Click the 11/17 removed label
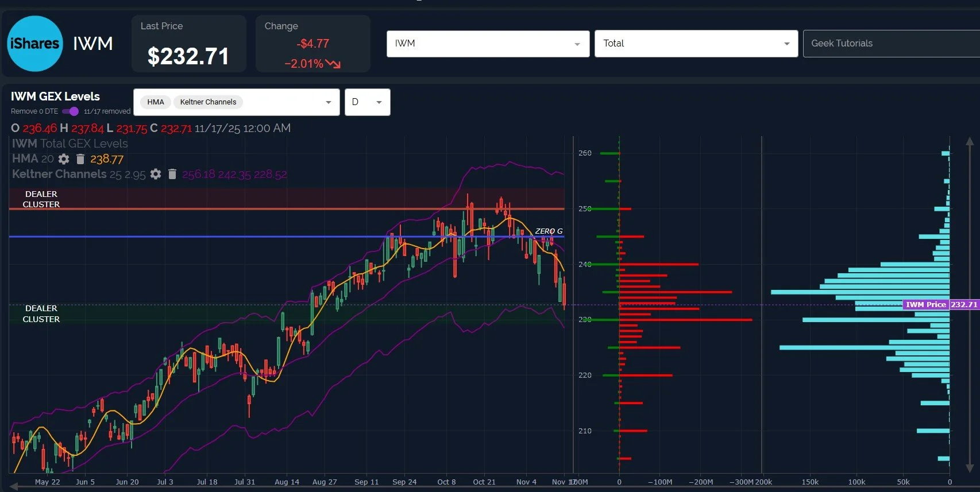The image size is (980, 492). [x=107, y=111]
